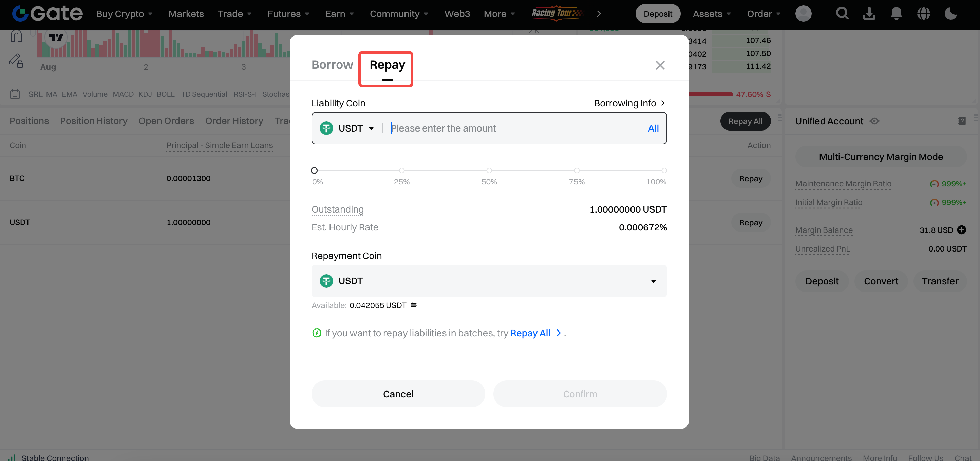Hide Unified Account balance with the eye icon
This screenshot has height=461, width=980.
(x=874, y=121)
